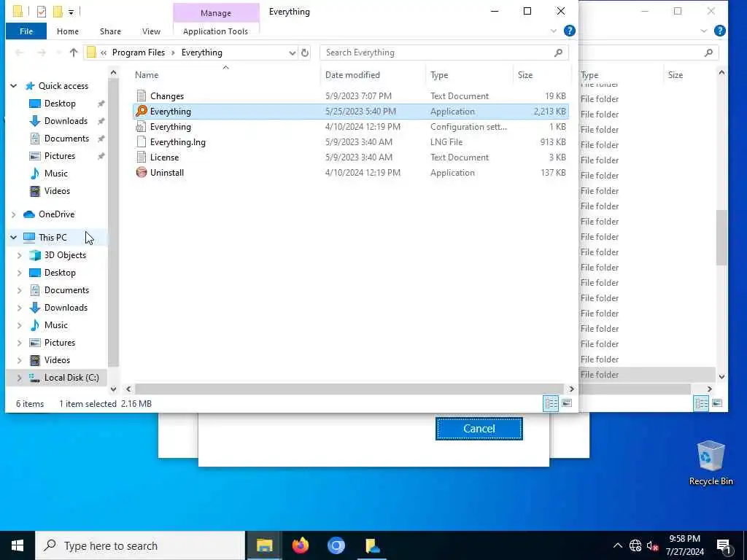Click the background window's vertical scrollbar thumb
Screen dimensions: 747x560
coord(721,238)
